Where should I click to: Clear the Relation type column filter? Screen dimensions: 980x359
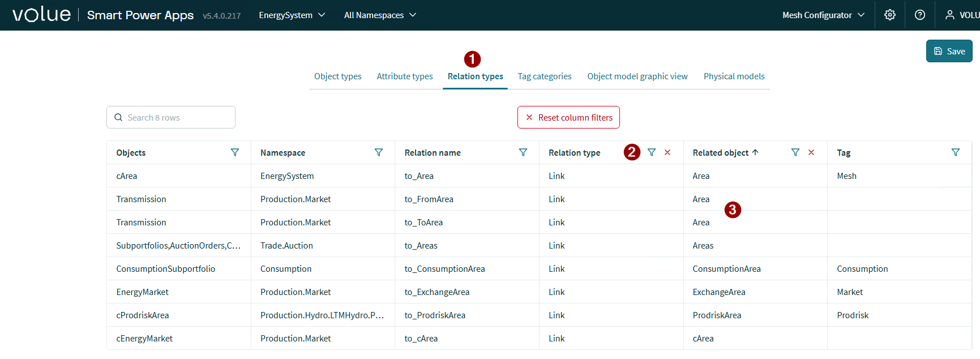tap(667, 152)
